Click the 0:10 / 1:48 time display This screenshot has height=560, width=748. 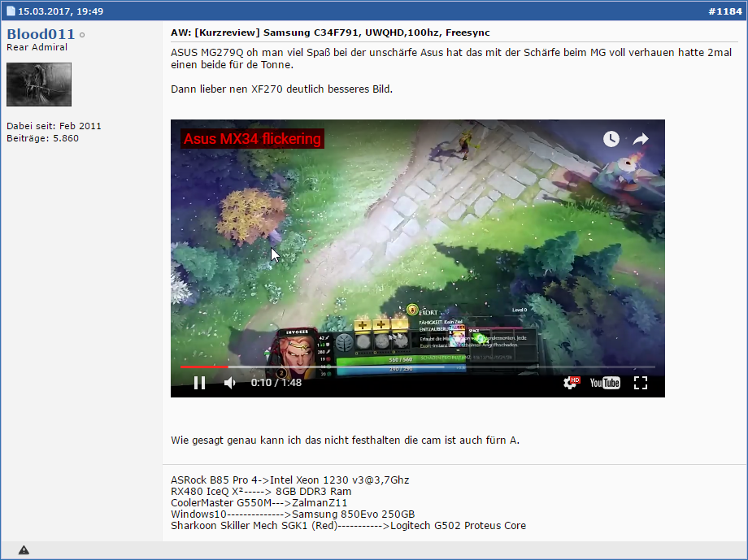click(276, 383)
